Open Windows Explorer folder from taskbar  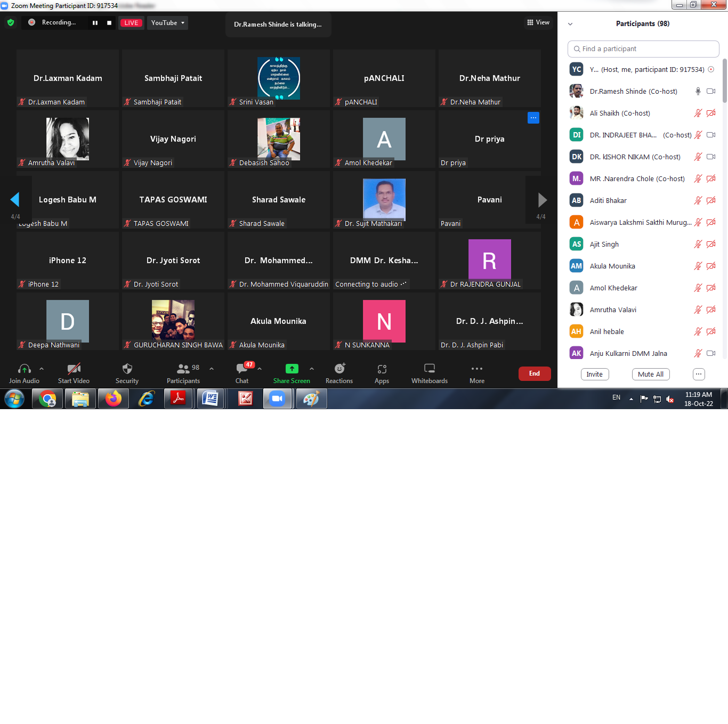(80, 398)
